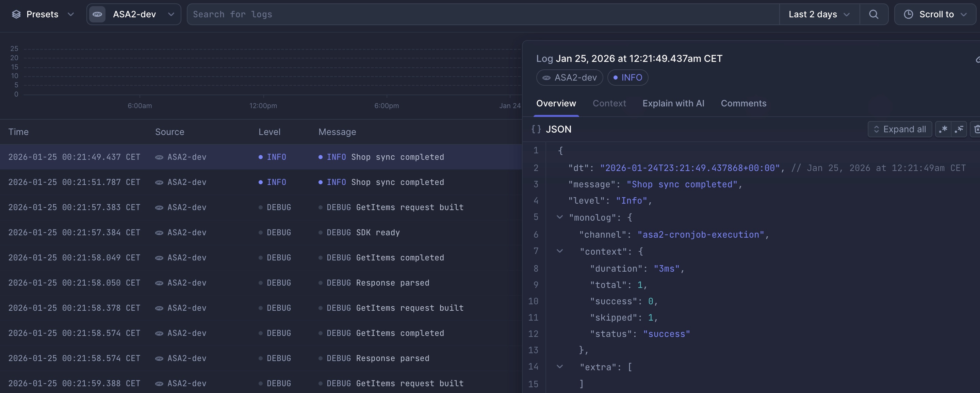The height and width of the screenshot is (393, 980).
Task: Click the PHP source icon in selector
Action: pyautogui.click(x=97, y=14)
